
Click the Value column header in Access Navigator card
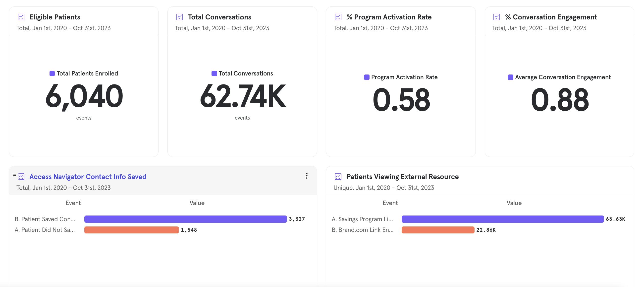click(x=197, y=203)
